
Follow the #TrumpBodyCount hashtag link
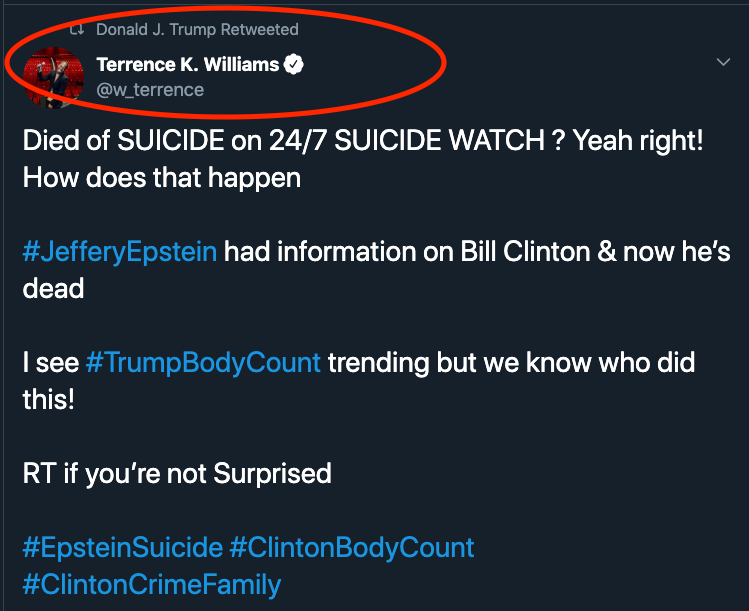[203, 362]
